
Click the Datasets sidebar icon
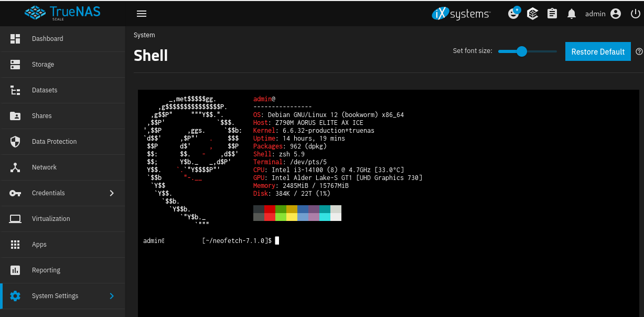coord(15,90)
